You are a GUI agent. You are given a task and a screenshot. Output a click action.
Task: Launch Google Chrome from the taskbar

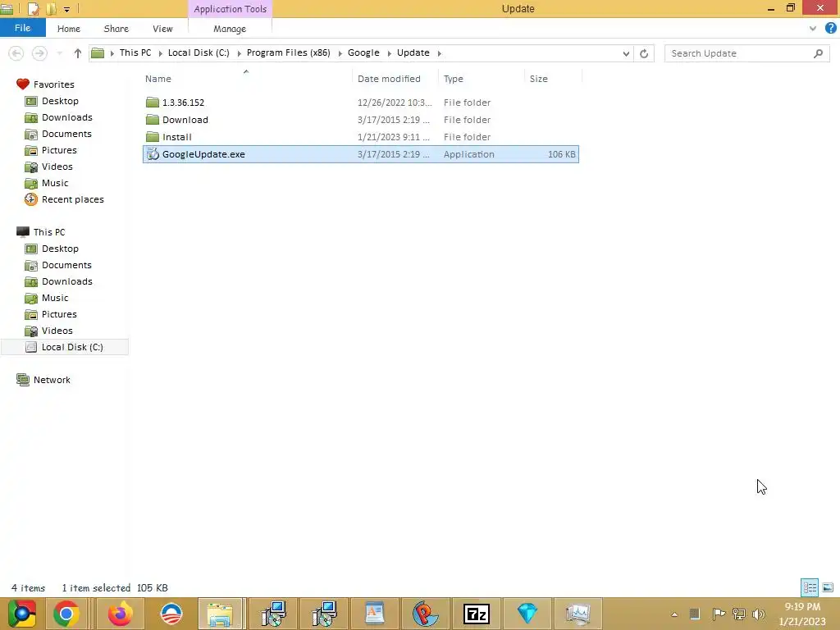point(66,614)
